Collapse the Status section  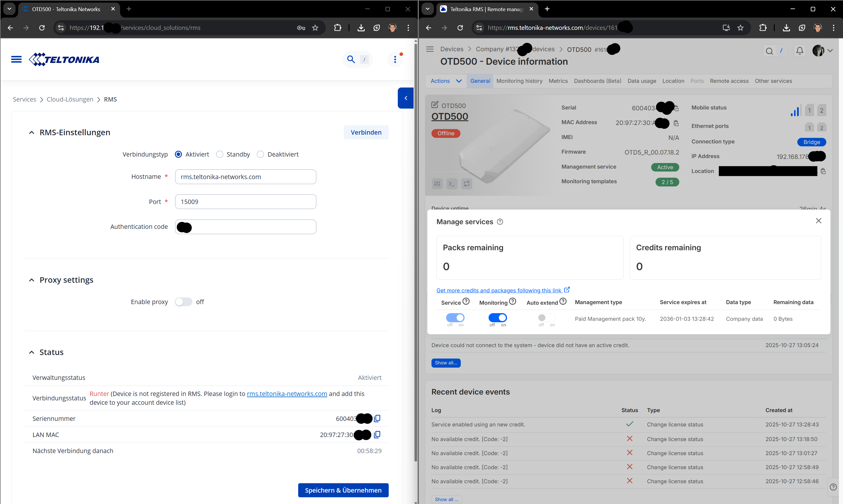[32, 352]
